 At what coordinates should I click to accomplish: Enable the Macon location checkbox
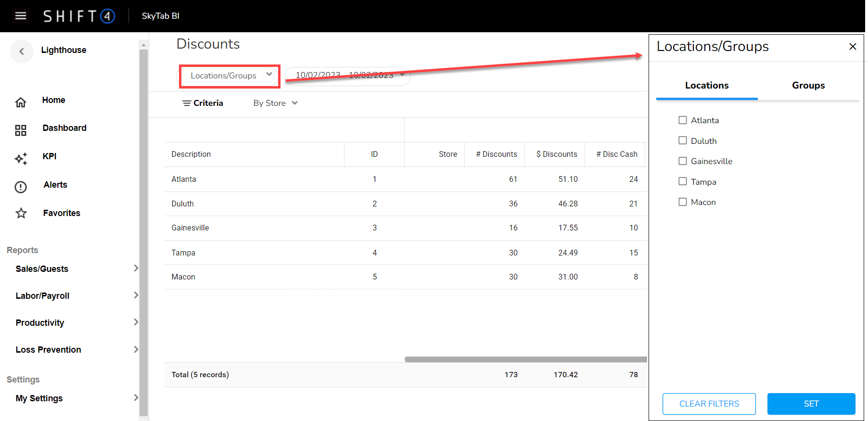click(x=682, y=202)
